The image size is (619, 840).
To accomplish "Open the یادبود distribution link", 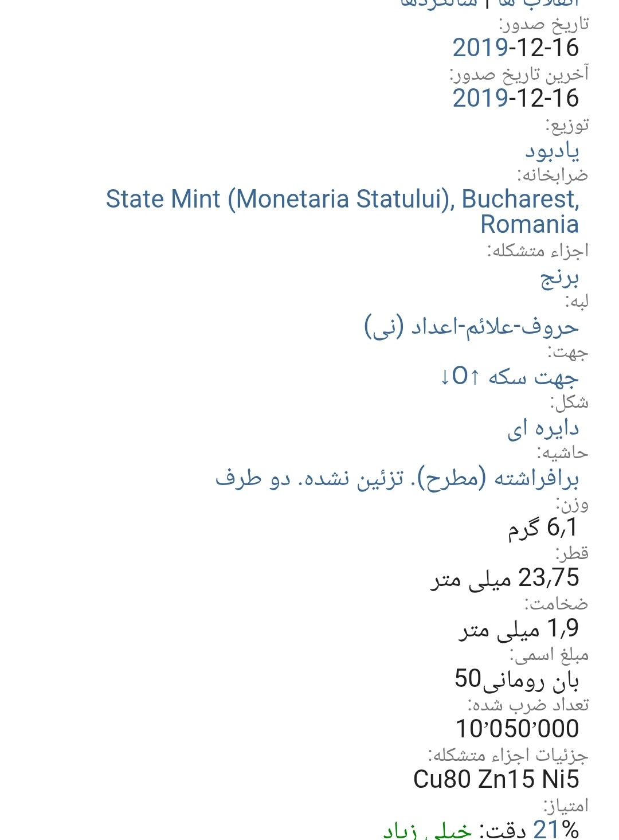I will pos(552,150).
